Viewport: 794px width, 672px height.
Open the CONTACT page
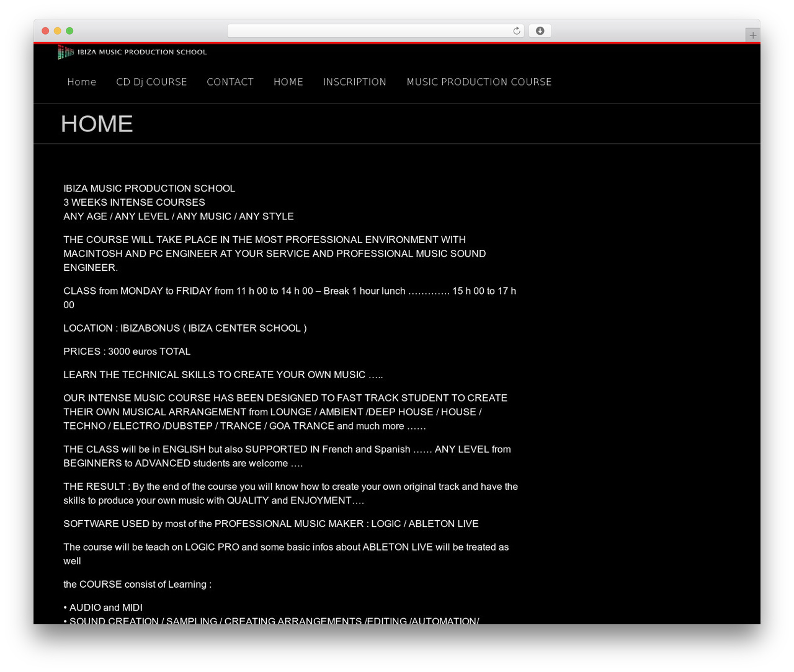coord(230,82)
